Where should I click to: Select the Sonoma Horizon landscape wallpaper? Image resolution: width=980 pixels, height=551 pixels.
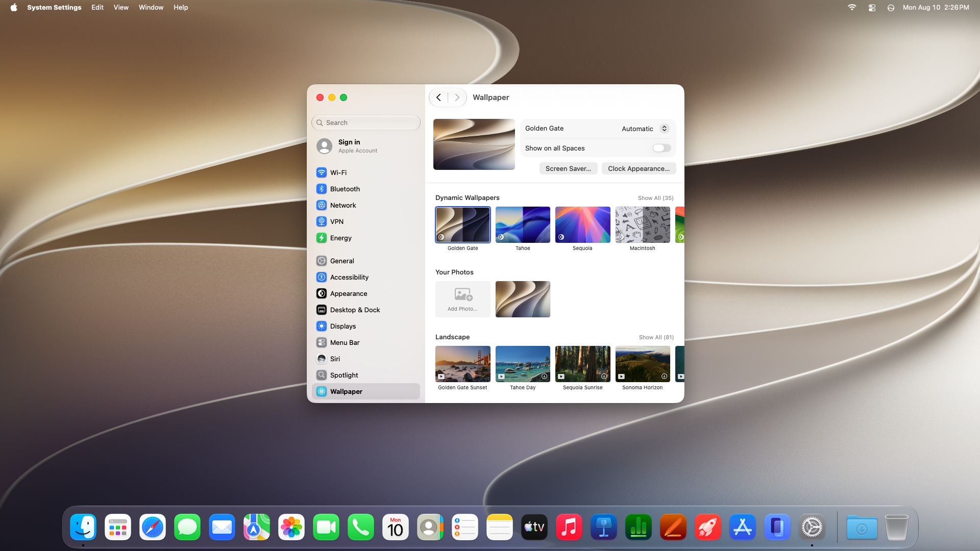643,364
